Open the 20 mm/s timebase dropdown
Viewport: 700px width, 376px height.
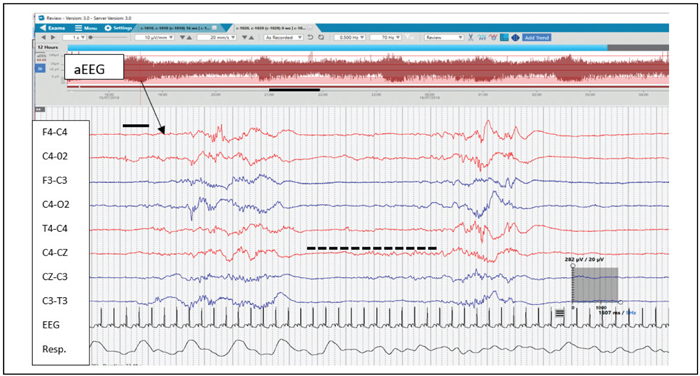point(217,38)
